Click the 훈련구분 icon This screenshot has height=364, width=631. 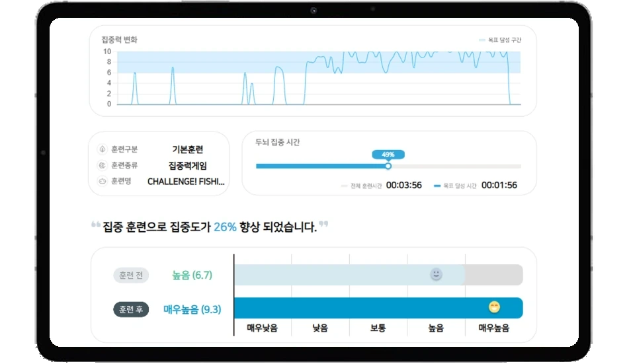[x=103, y=149]
